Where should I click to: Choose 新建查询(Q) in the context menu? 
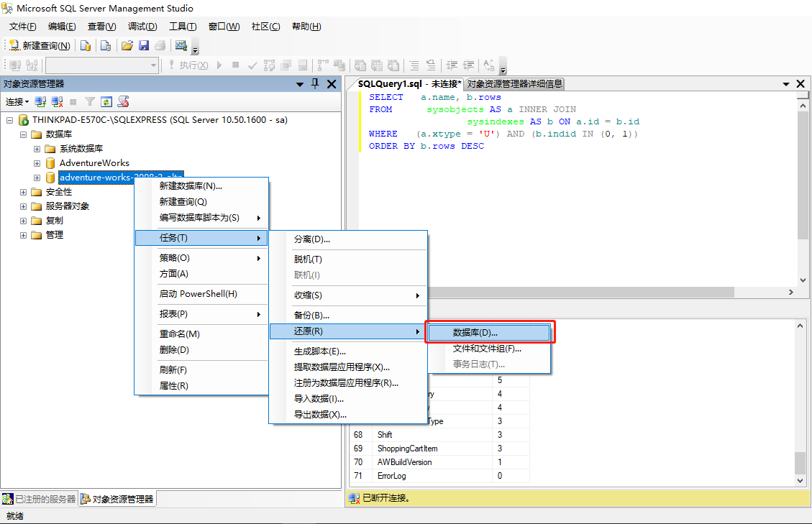[x=201, y=202]
